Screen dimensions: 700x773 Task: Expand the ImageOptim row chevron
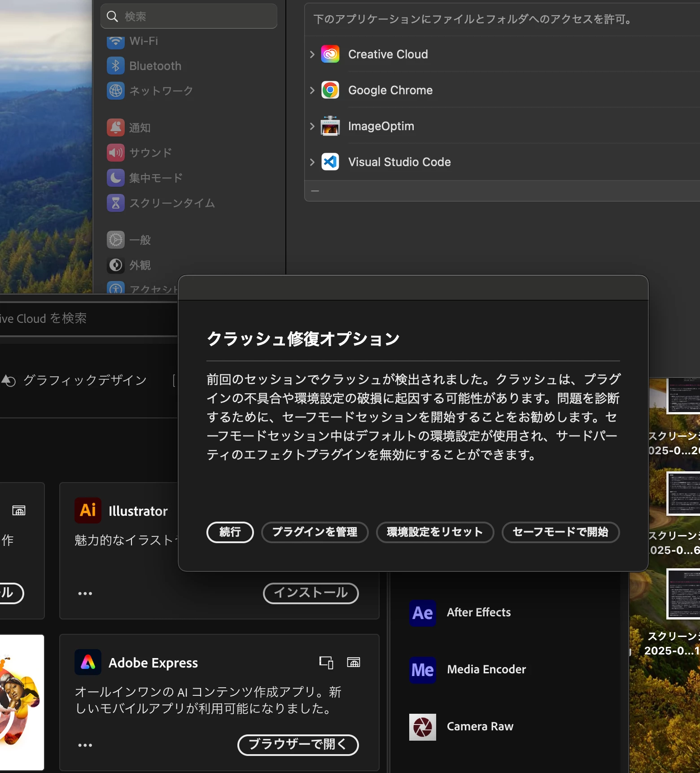pyautogui.click(x=312, y=126)
